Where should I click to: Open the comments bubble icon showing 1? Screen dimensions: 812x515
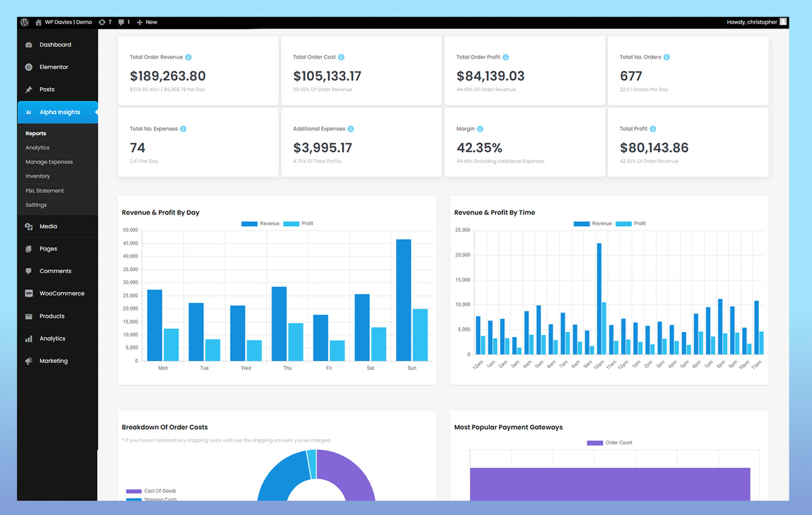(124, 22)
